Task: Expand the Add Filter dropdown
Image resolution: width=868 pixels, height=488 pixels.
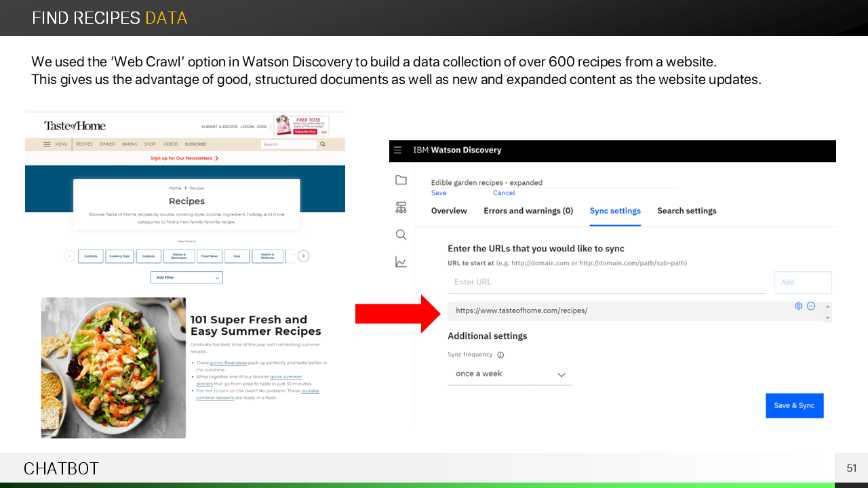Action: point(186,278)
